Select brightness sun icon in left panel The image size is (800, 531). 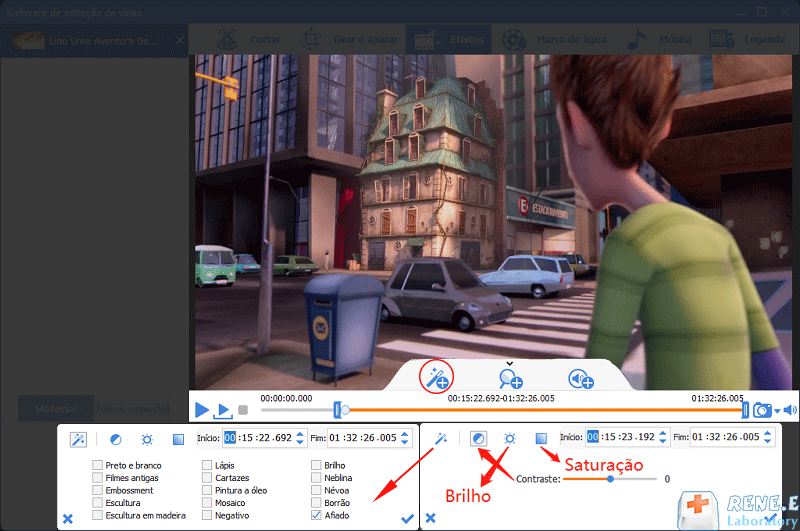coord(147,439)
